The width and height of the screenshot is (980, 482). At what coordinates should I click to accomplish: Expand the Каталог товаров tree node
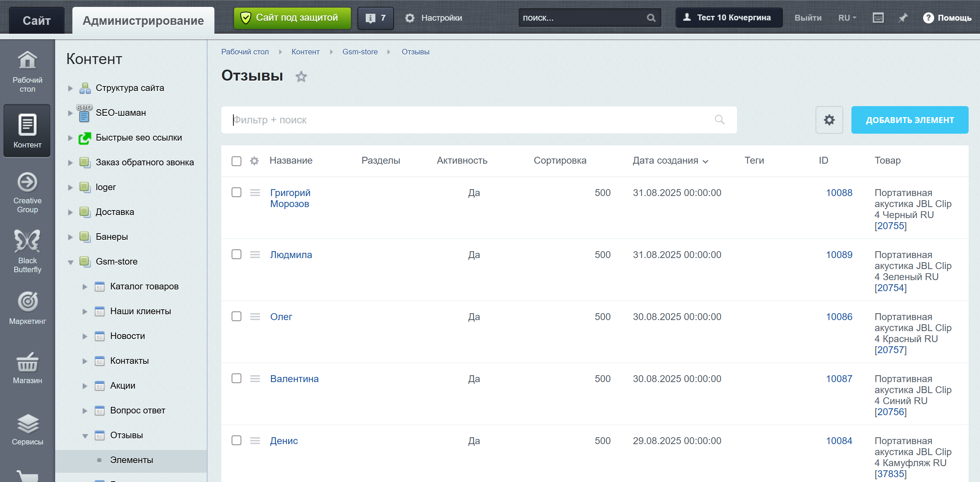pos(85,287)
